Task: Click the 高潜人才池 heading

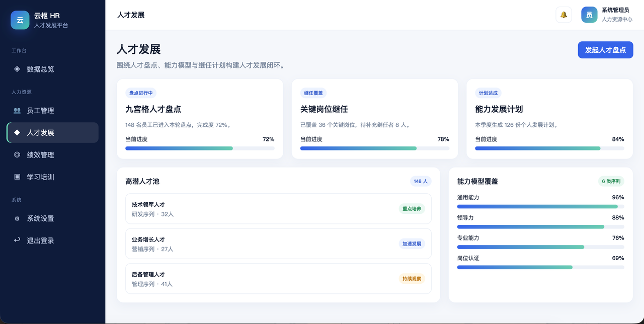Action: (x=142, y=181)
